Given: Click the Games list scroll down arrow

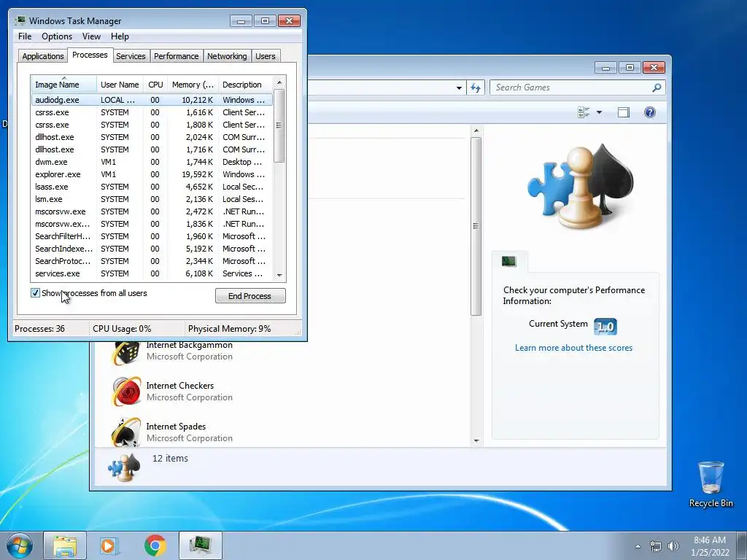Looking at the screenshot, I should tap(476, 441).
